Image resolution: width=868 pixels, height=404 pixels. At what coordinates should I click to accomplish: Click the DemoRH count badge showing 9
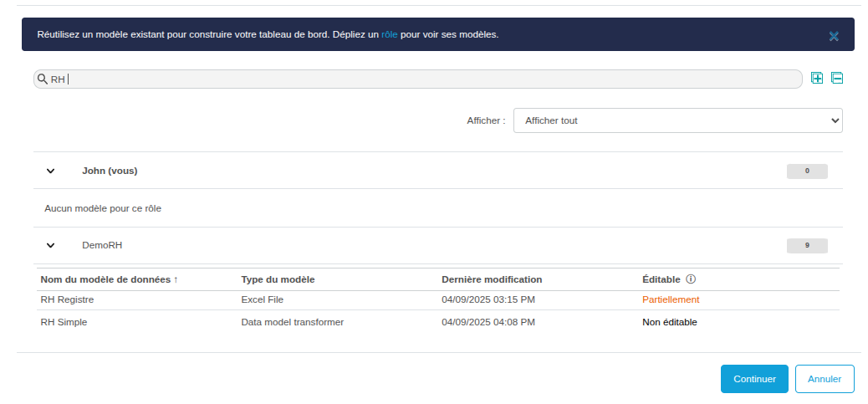click(x=807, y=246)
